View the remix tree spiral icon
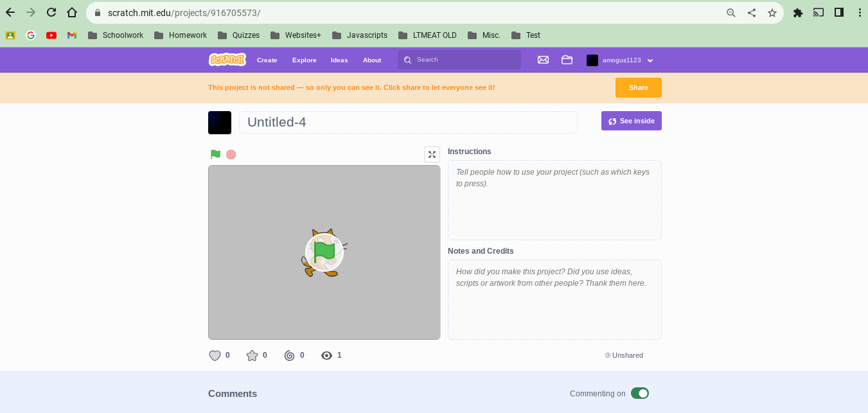Image resolution: width=868 pixels, height=413 pixels. pyautogui.click(x=289, y=355)
